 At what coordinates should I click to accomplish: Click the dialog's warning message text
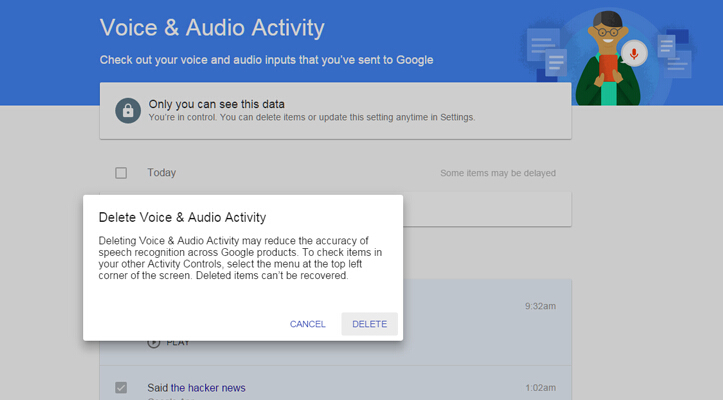pos(240,258)
